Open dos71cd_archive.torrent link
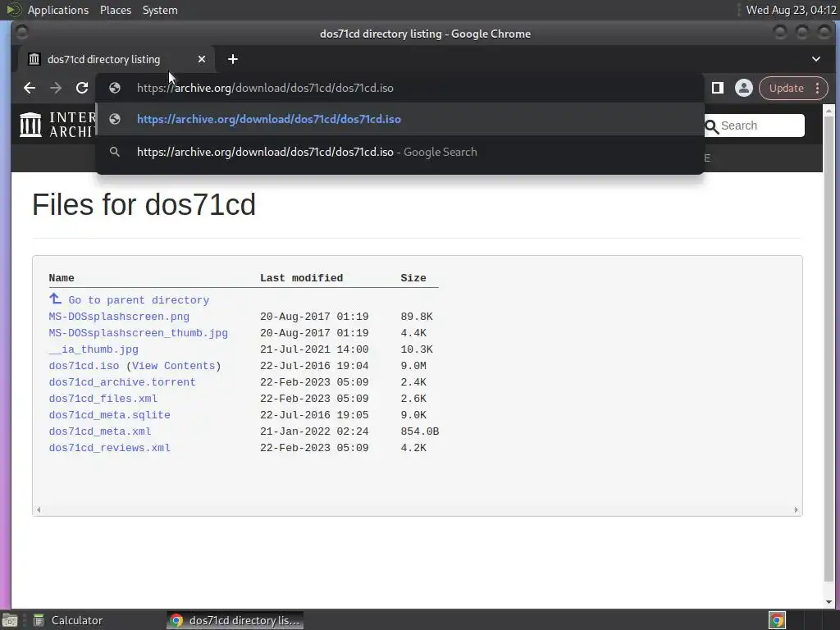Viewport: 840px width, 630px height. coord(122,382)
